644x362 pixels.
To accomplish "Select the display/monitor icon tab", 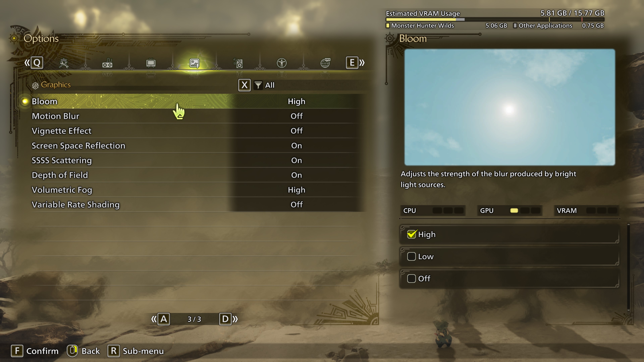I will (x=150, y=62).
